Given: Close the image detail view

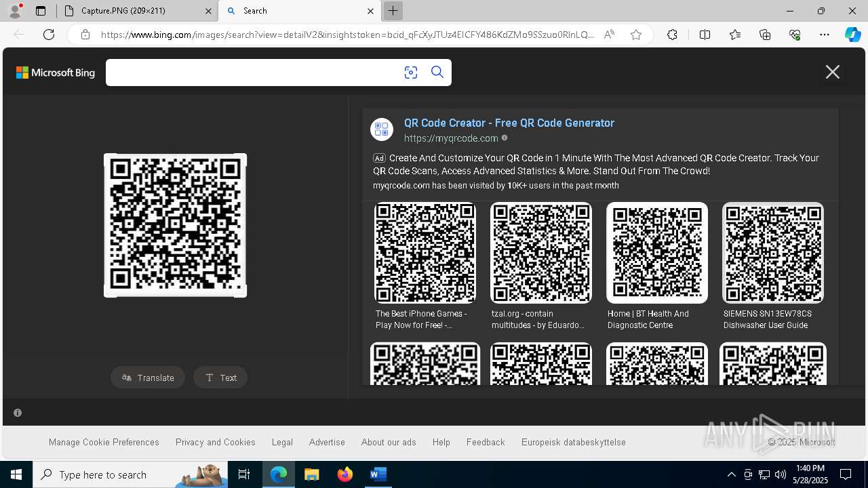Looking at the screenshot, I should [x=833, y=72].
